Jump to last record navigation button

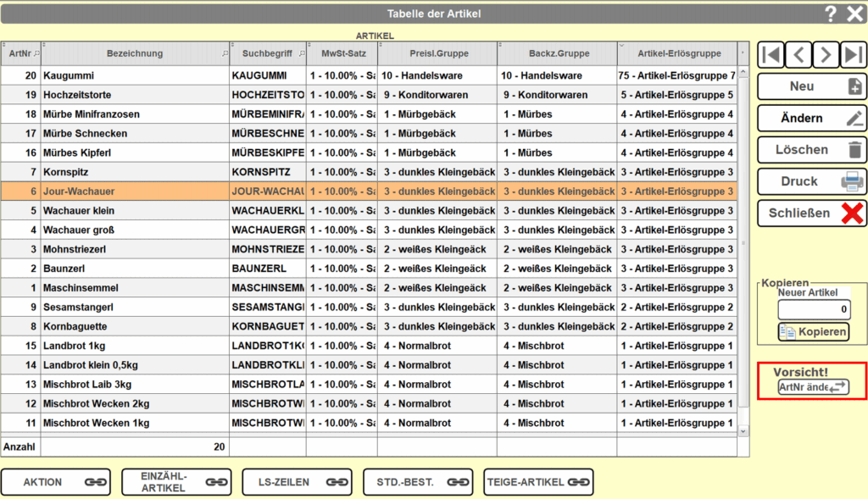pos(853,55)
